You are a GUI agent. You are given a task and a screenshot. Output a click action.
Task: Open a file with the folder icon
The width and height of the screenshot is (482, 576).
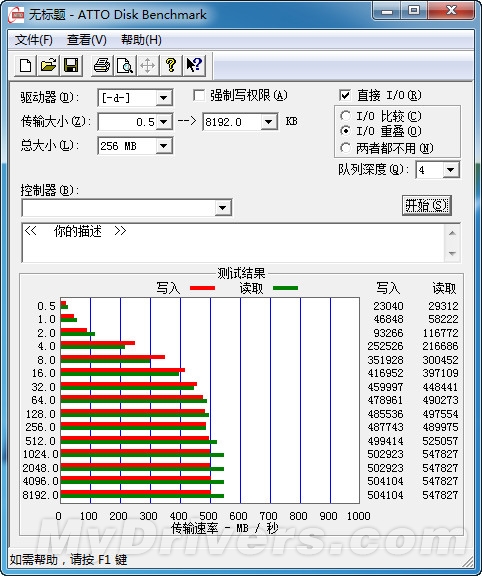click(x=48, y=66)
